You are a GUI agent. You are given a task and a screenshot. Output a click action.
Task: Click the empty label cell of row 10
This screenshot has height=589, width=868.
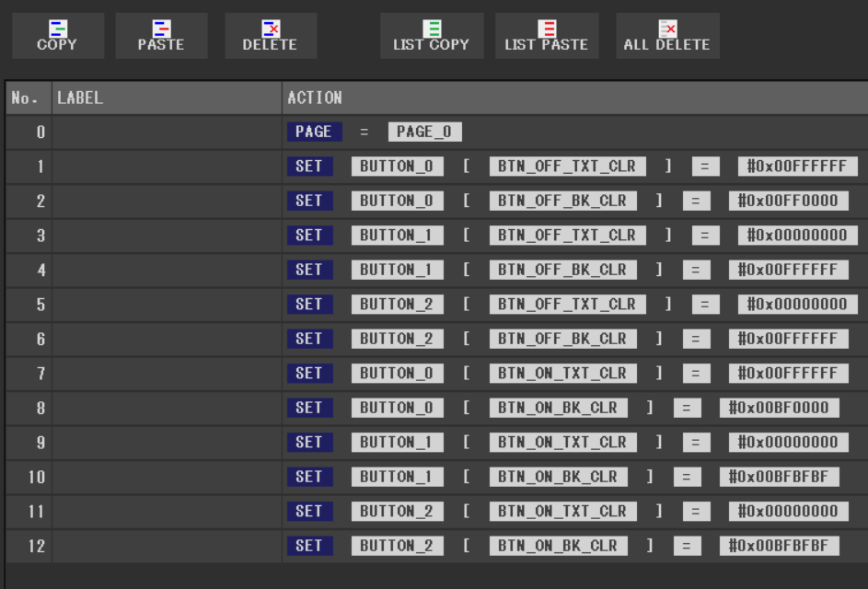[166, 477]
